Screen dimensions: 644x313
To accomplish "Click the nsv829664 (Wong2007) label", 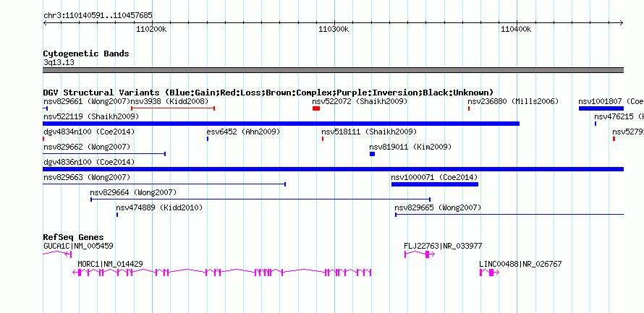I will [133, 192].
